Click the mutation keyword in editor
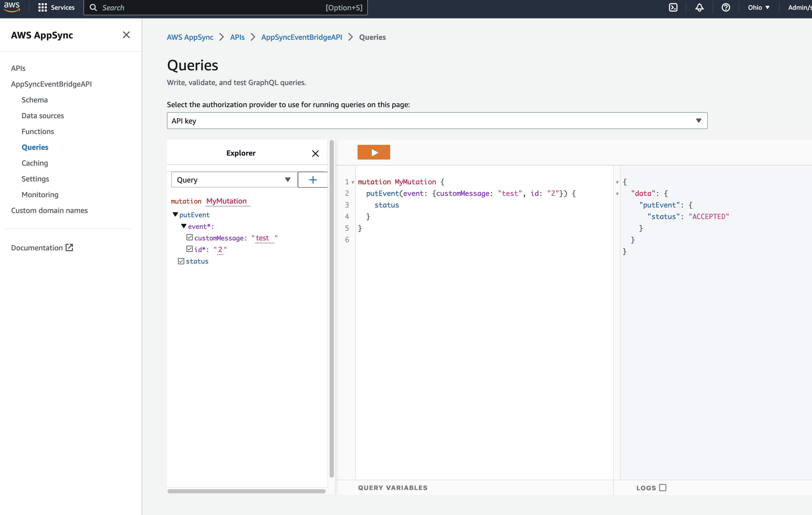Viewport: 812px width, 515px height. click(x=374, y=182)
